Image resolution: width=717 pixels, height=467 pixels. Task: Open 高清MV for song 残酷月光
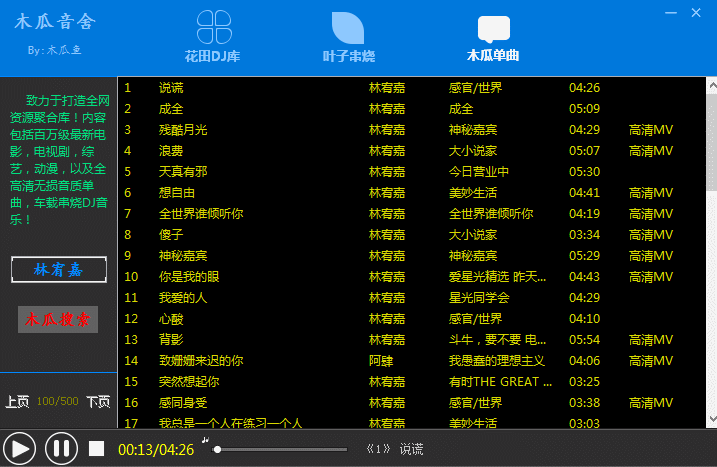(650, 130)
